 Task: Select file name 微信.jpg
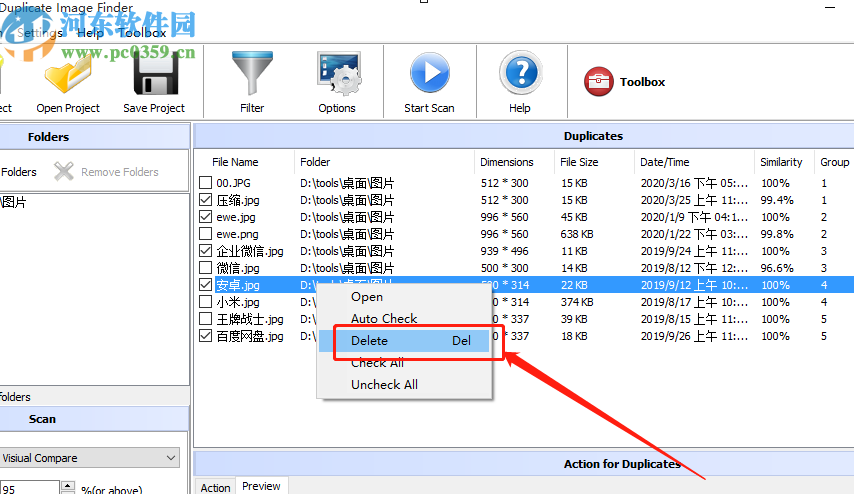pos(237,268)
